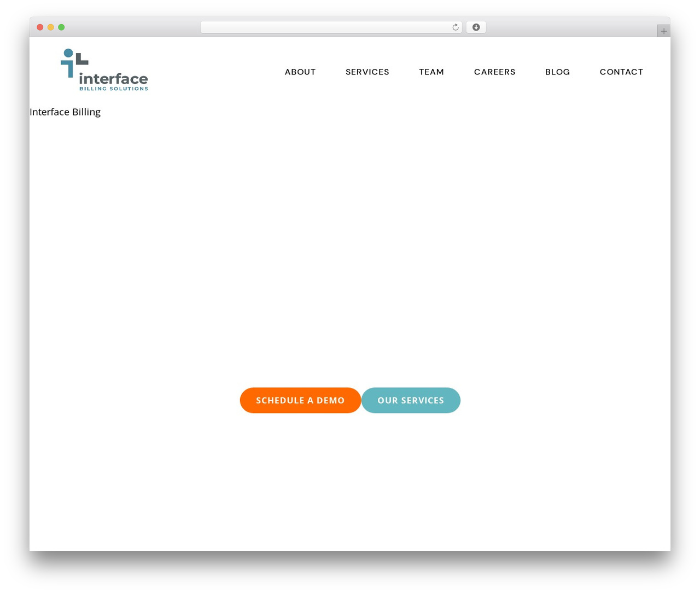Open the Blog navigation item
Image resolution: width=700 pixels, height=593 pixels.
click(557, 72)
